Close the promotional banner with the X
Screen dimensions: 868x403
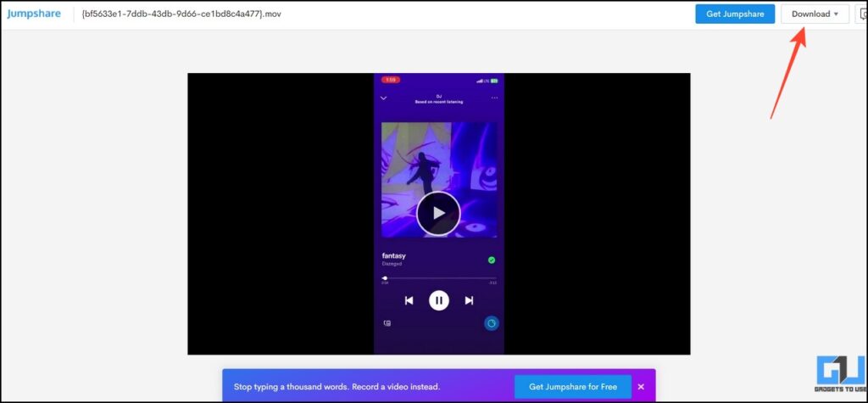coord(641,387)
